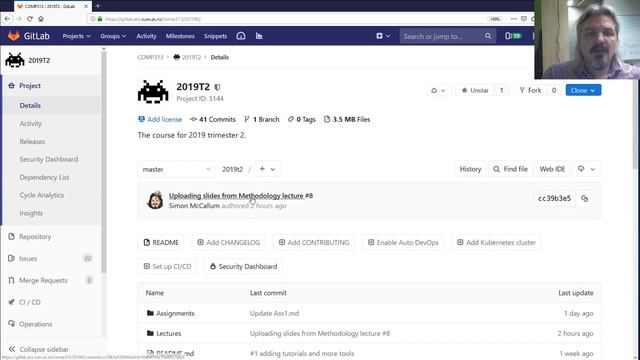Go back with the browser back arrow

coord(7,19)
